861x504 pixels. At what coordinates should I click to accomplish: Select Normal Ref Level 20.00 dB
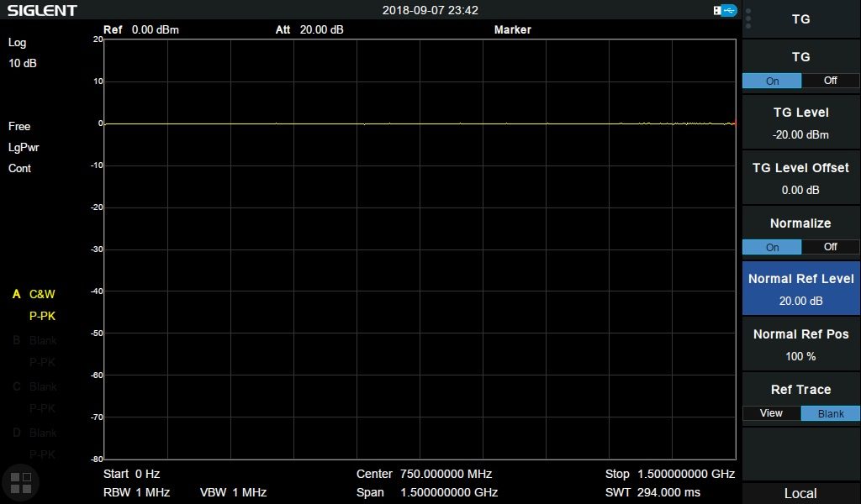click(x=800, y=289)
